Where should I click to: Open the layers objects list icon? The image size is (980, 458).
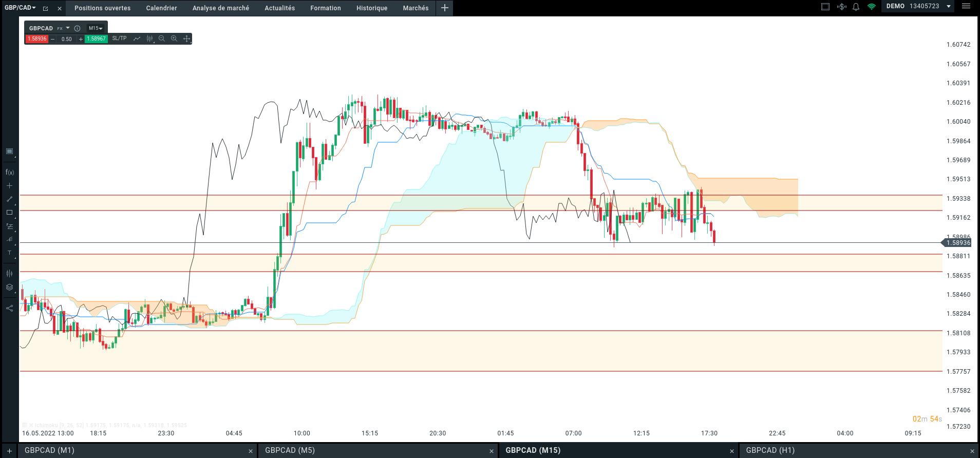[9, 288]
